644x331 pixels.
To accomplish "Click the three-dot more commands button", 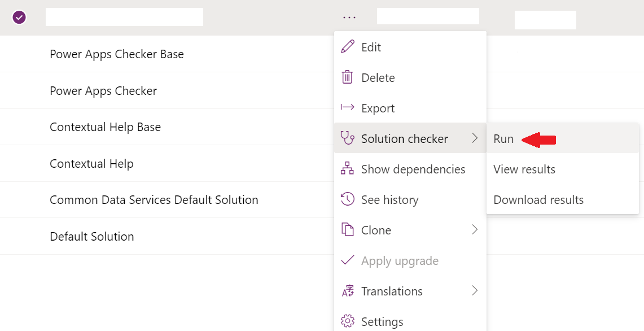I will (x=349, y=18).
